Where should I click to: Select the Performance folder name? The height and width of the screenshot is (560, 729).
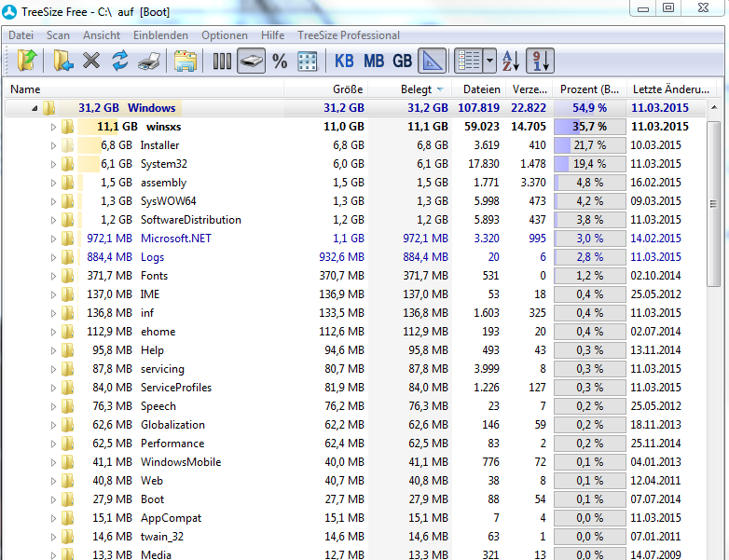click(172, 444)
